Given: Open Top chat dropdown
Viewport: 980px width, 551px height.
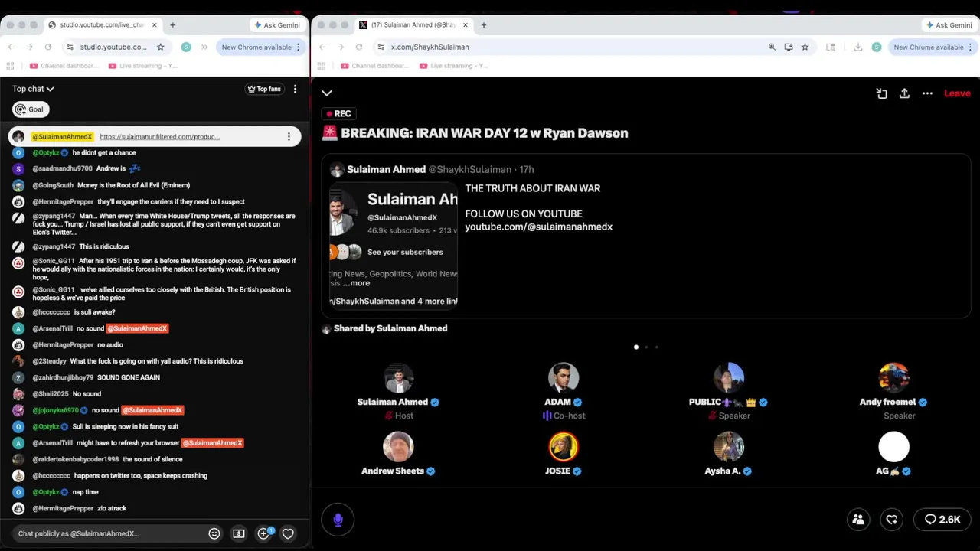Looking at the screenshot, I should click(33, 89).
